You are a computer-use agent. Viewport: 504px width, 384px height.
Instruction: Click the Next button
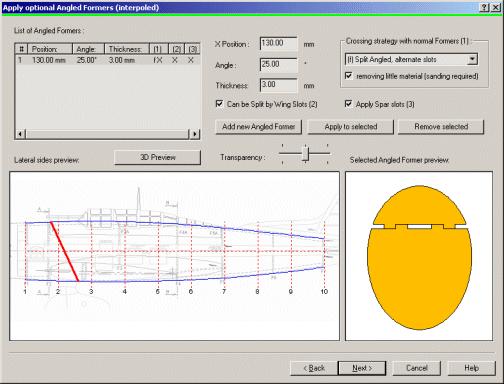click(x=362, y=368)
